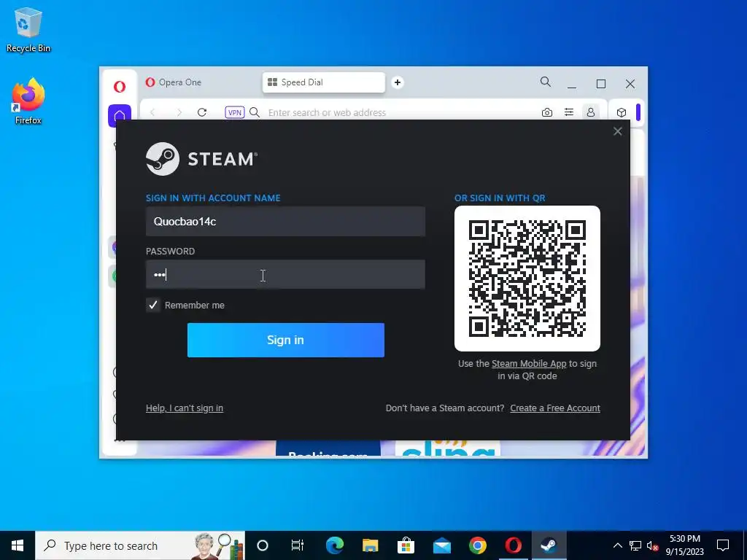The width and height of the screenshot is (747, 560).
Task: Open Opera's tab search magnifier
Action: [x=546, y=82]
